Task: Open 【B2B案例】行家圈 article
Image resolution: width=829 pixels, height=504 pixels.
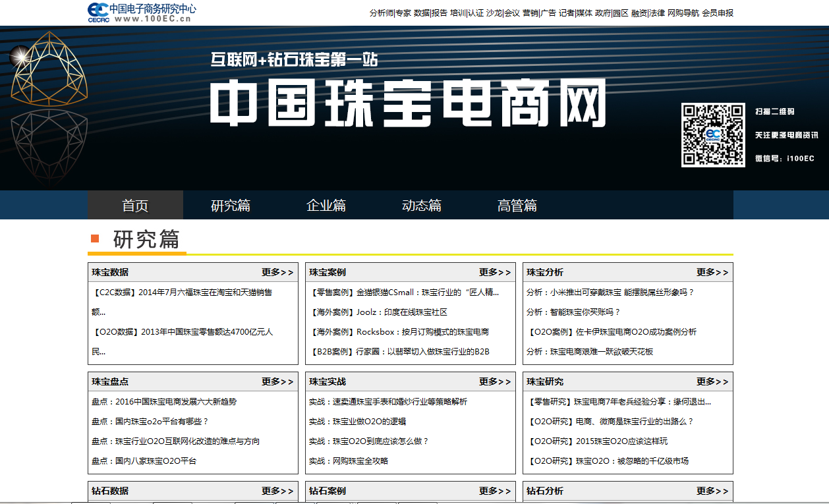Action: 399,351
